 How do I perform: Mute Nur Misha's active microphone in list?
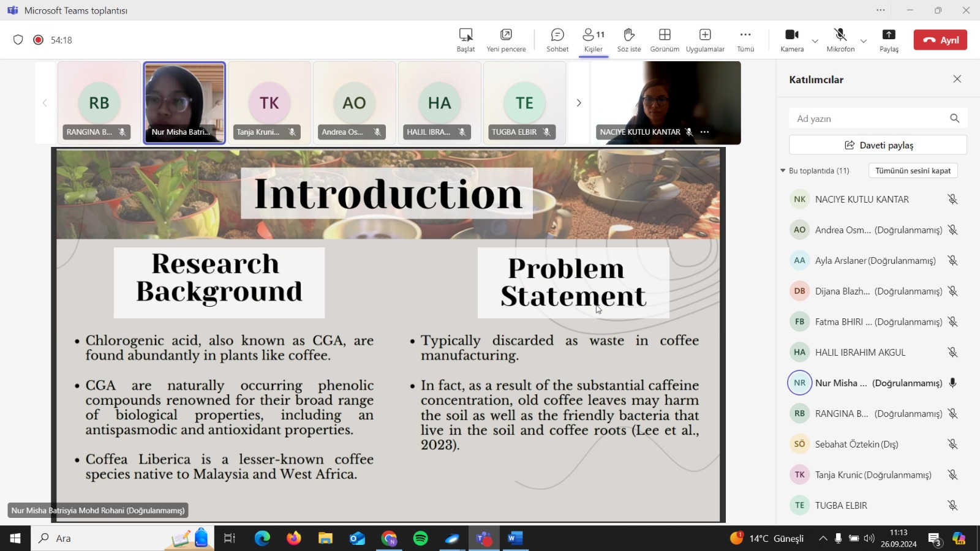pos(952,383)
